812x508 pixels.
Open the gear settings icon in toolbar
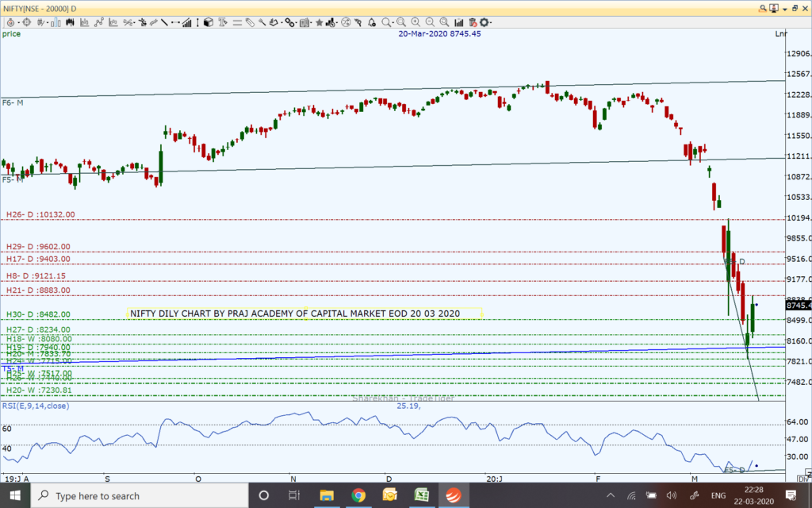485,22
